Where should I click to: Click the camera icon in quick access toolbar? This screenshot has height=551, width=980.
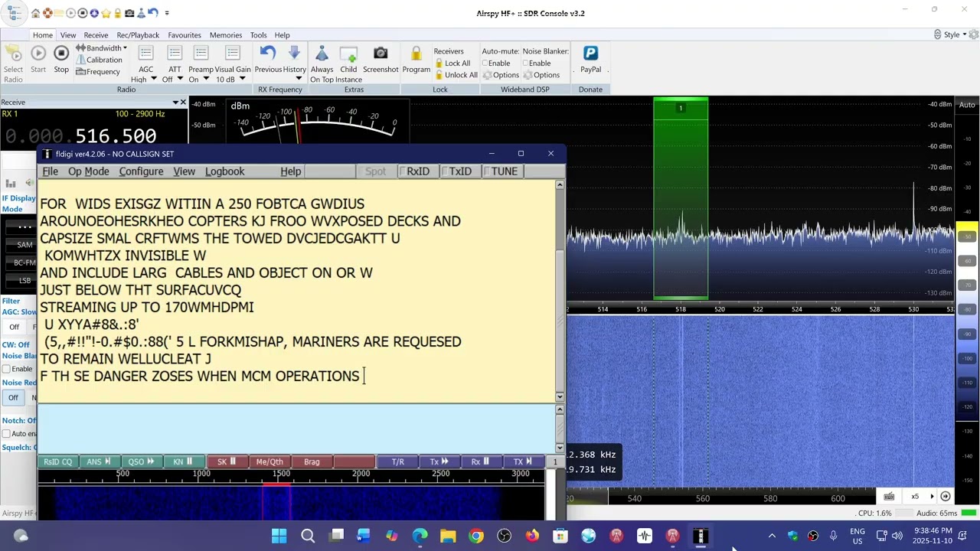(x=129, y=13)
